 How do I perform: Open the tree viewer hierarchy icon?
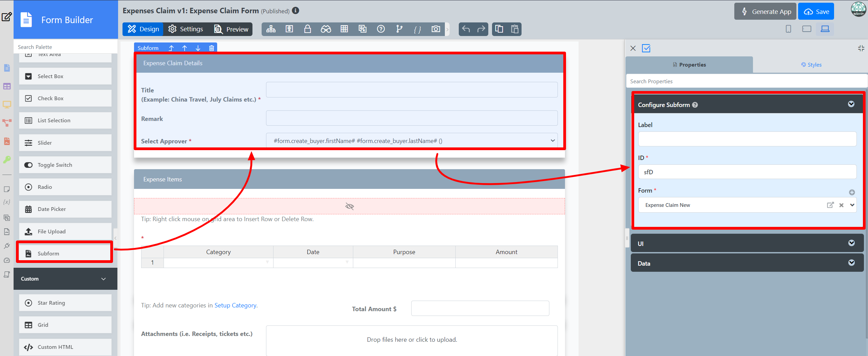(271, 29)
